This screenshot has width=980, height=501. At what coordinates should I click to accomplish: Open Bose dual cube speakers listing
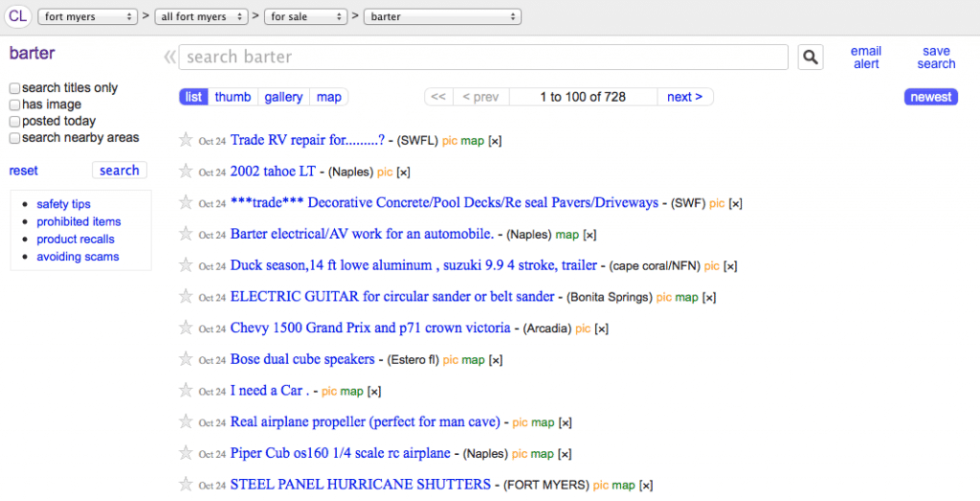click(302, 359)
